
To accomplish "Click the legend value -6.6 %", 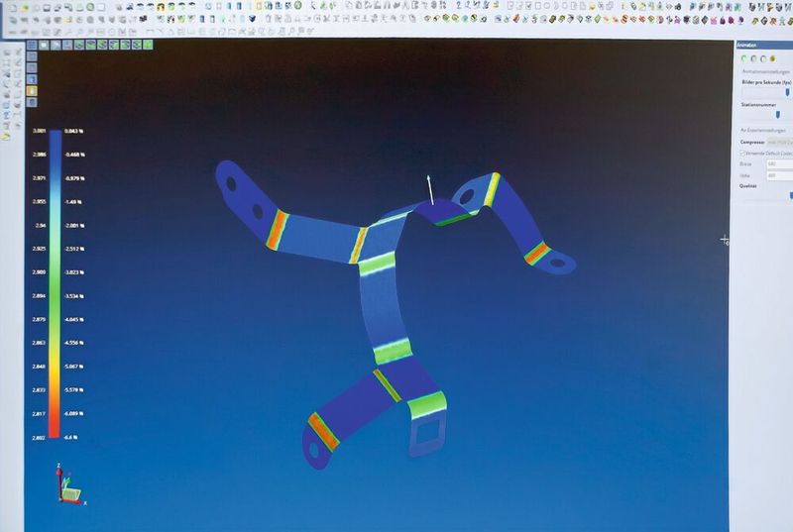I will click(70, 437).
